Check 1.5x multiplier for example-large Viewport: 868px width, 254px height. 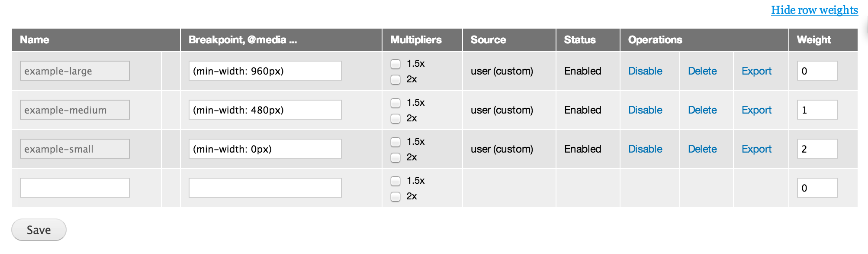tap(395, 64)
